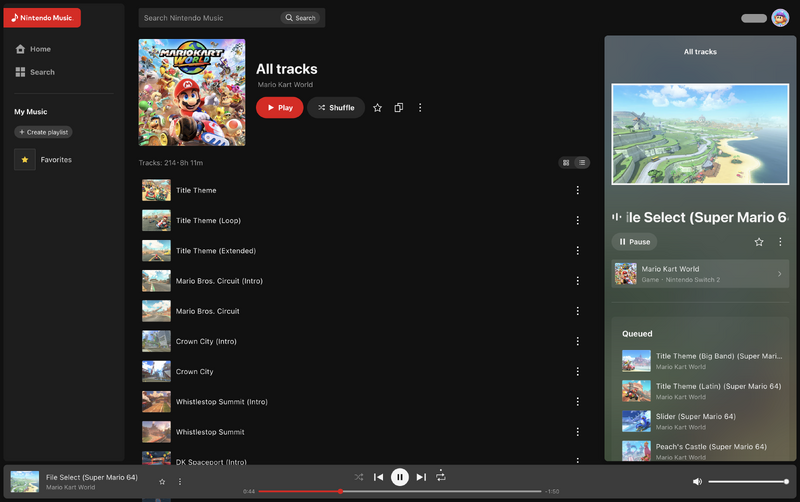Toggle repeat mode in player bar
Image resolution: width=800 pixels, height=502 pixels.
click(441, 476)
